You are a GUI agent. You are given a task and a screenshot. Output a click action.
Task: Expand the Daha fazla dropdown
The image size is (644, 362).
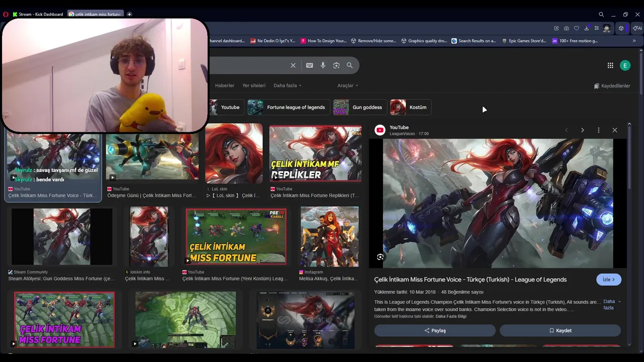(x=287, y=85)
